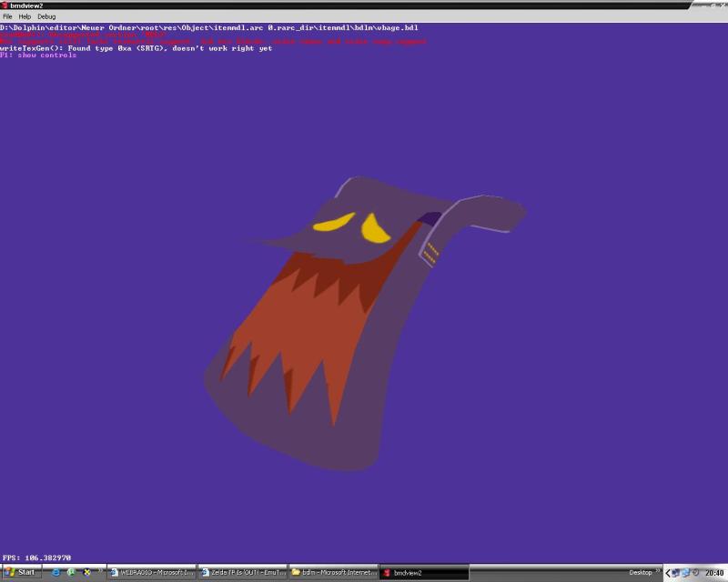Switch to the bdlm folder taskbar window
The image size is (728, 582).
[x=333, y=573]
